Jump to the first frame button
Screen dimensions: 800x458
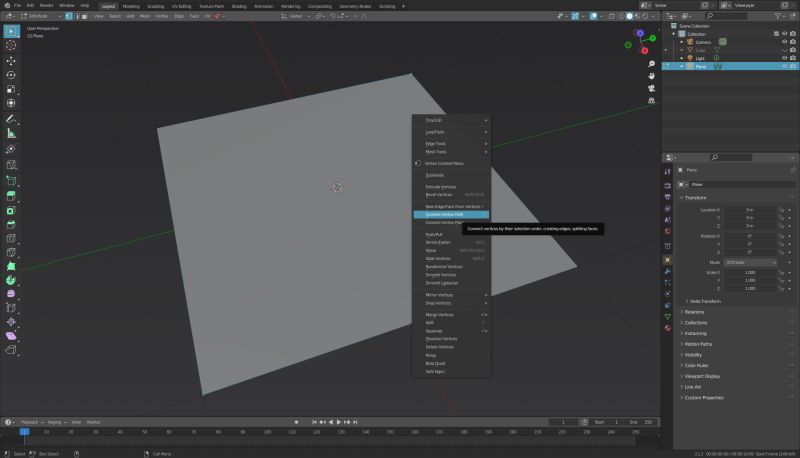[314, 422]
